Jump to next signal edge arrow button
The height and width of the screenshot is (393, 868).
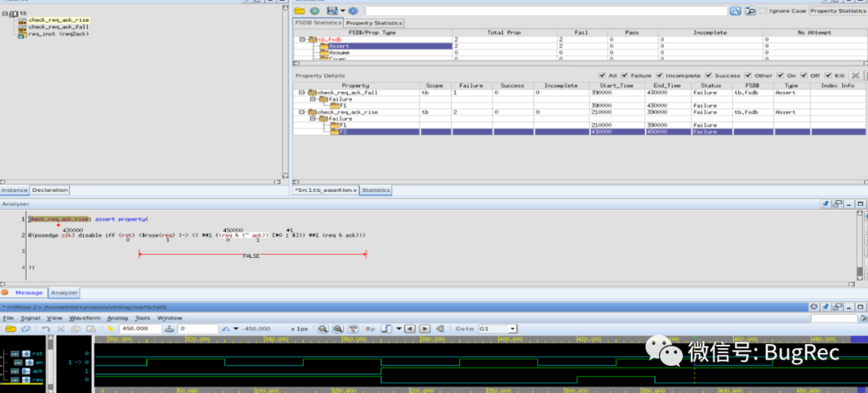coord(424,329)
